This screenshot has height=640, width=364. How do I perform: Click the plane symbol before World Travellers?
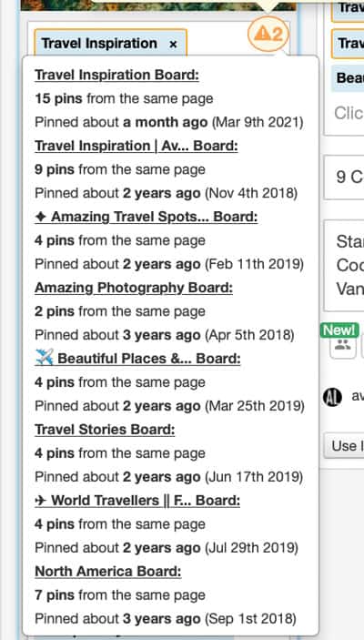(41, 501)
